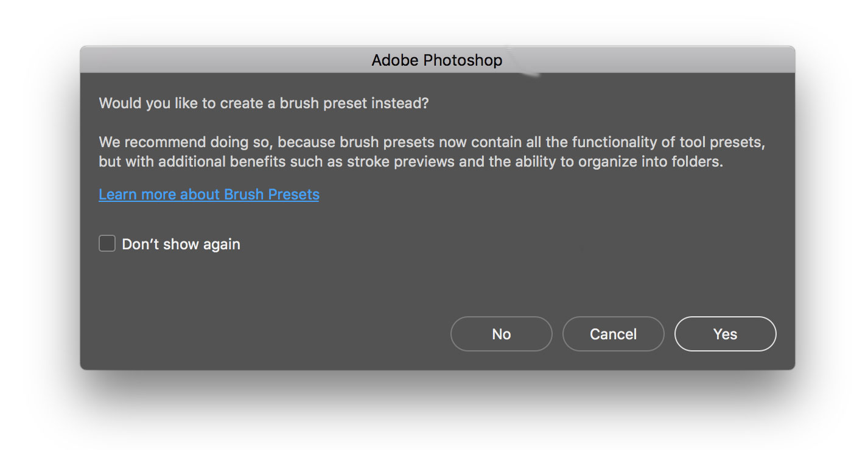868x450 pixels.
Task: Tick the box to suppress this dialog
Action: coord(107,244)
